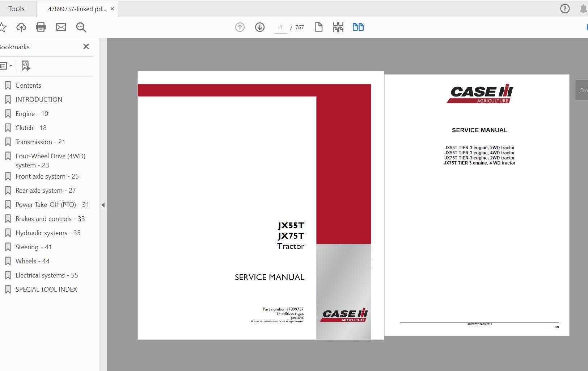The image size is (588, 371).
Task: Jump to the Engine - 10 bookmark
Action: pyautogui.click(x=31, y=113)
